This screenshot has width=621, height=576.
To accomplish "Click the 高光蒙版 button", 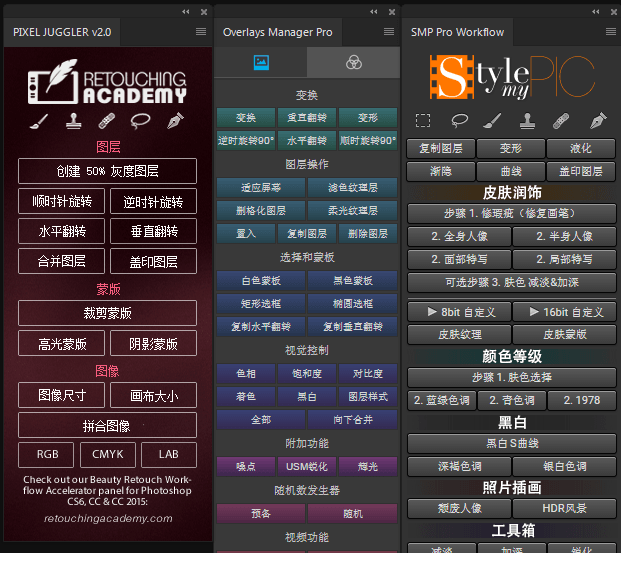I will point(61,343).
